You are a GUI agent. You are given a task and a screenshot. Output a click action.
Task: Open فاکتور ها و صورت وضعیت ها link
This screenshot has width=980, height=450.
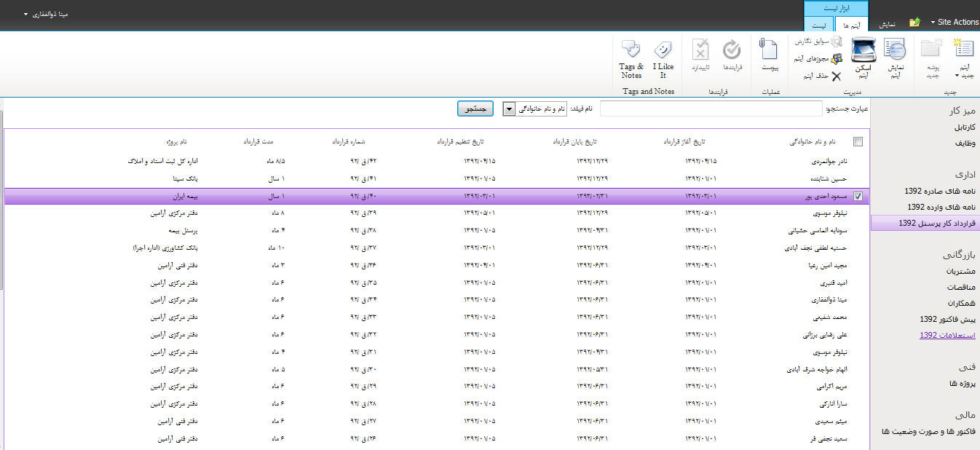pyautogui.click(x=929, y=432)
